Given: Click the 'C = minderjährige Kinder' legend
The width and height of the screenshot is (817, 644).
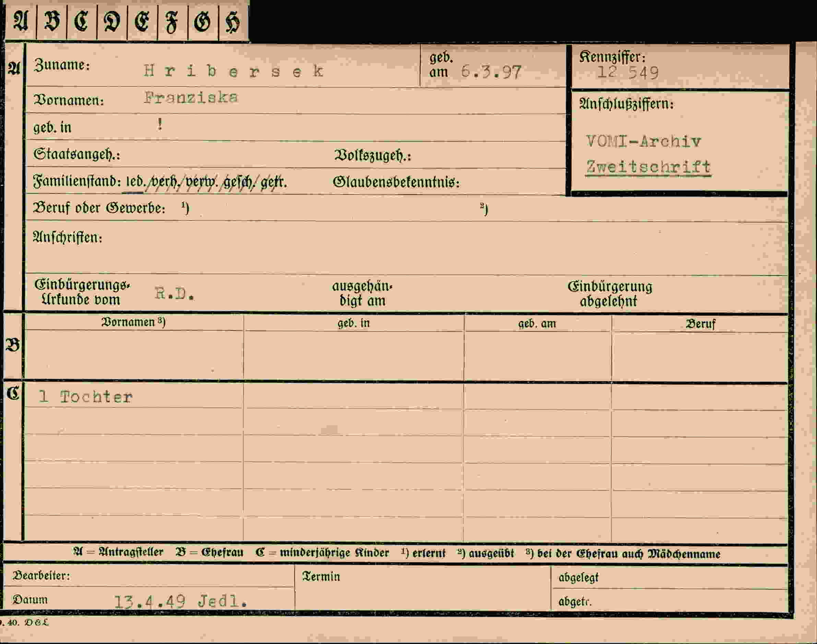Looking at the screenshot, I should [322, 553].
